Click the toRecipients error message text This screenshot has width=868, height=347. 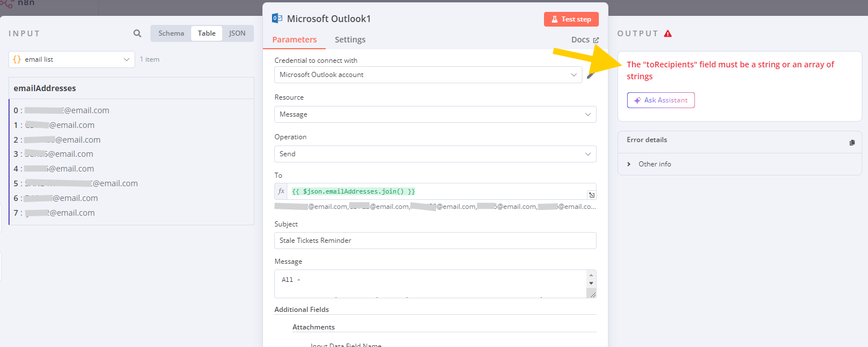pyautogui.click(x=730, y=70)
